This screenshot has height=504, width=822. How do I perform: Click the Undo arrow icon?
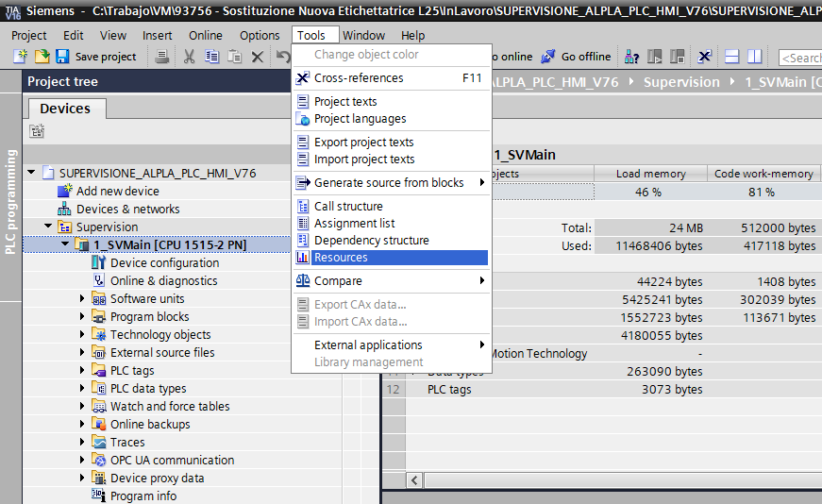(x=283, y=56)
